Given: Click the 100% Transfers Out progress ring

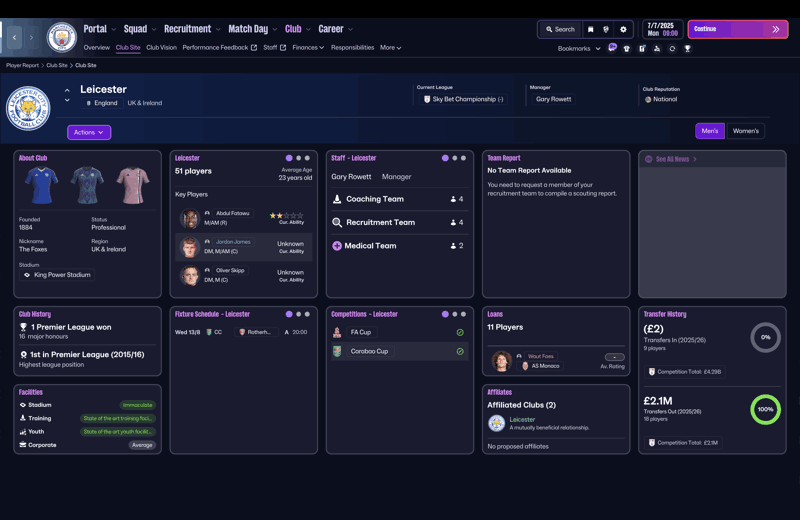Looking at the screenshot, I should [x=765, y=409].
